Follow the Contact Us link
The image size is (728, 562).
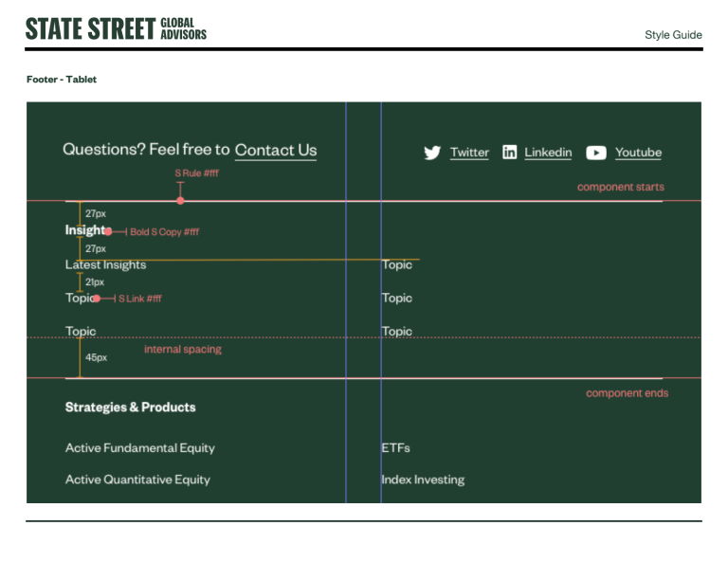click(276, 151)
